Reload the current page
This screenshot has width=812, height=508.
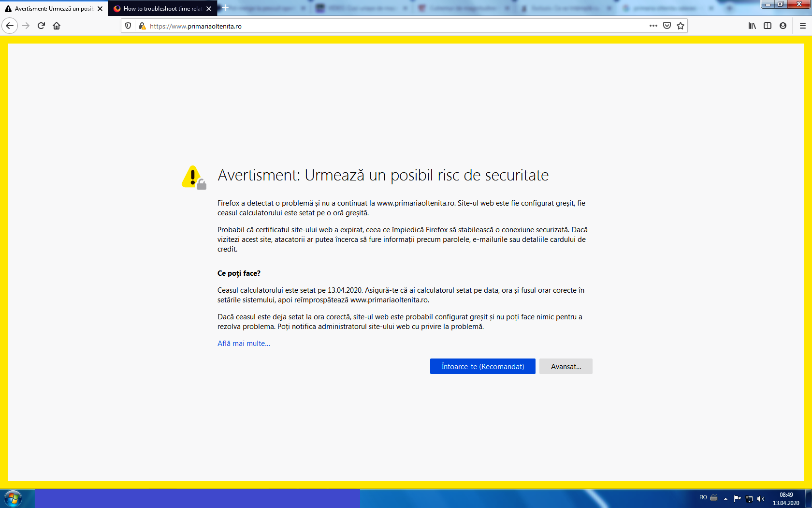(x=41, y=26)
